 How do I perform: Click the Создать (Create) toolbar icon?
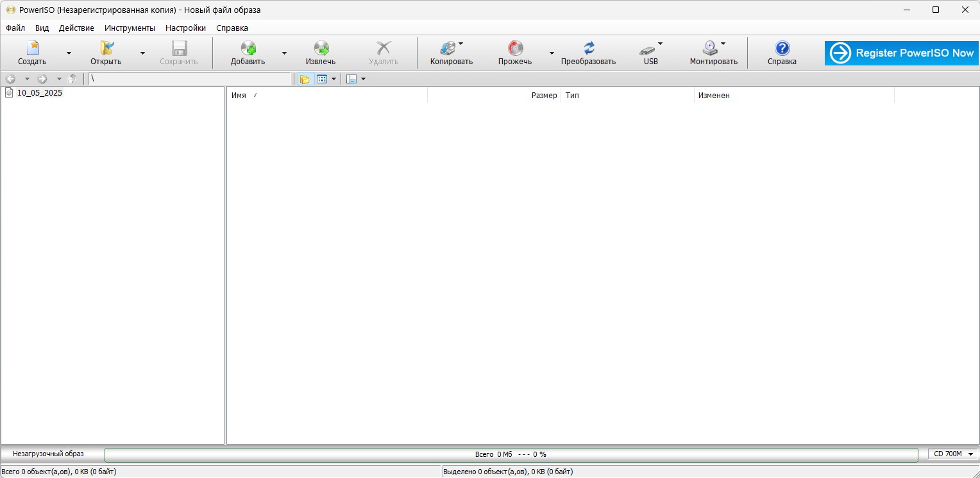pos(32,48)
